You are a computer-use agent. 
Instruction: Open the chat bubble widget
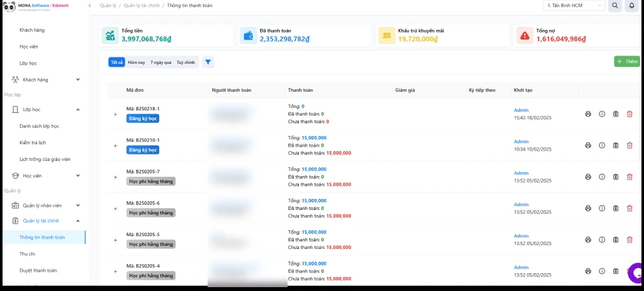636,273
